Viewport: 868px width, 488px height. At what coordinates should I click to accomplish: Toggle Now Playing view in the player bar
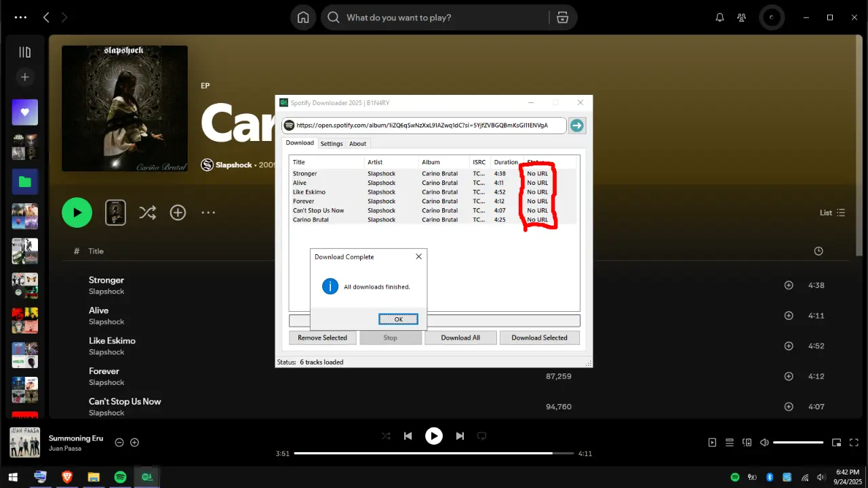(712, 443)
